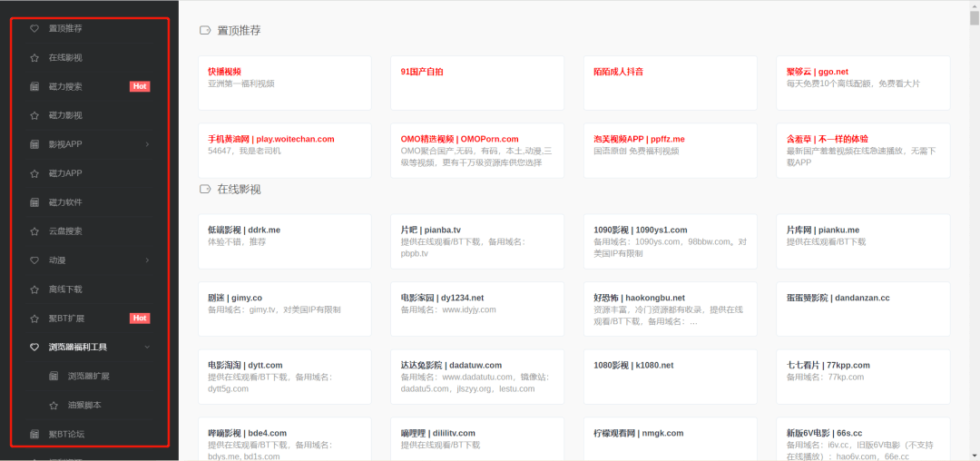Image resolution: width=980 pixels, height=461 pixels.
Task: Click the scrollbar down arrow
Action: pos(975,456)
